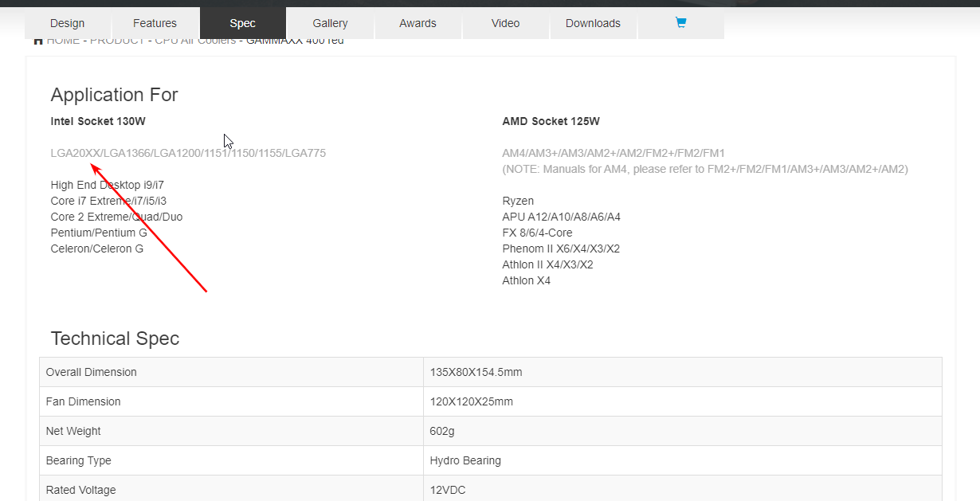View the Awards tab
The height and width of the screenshot is (501, 980).
coord(417,23)
